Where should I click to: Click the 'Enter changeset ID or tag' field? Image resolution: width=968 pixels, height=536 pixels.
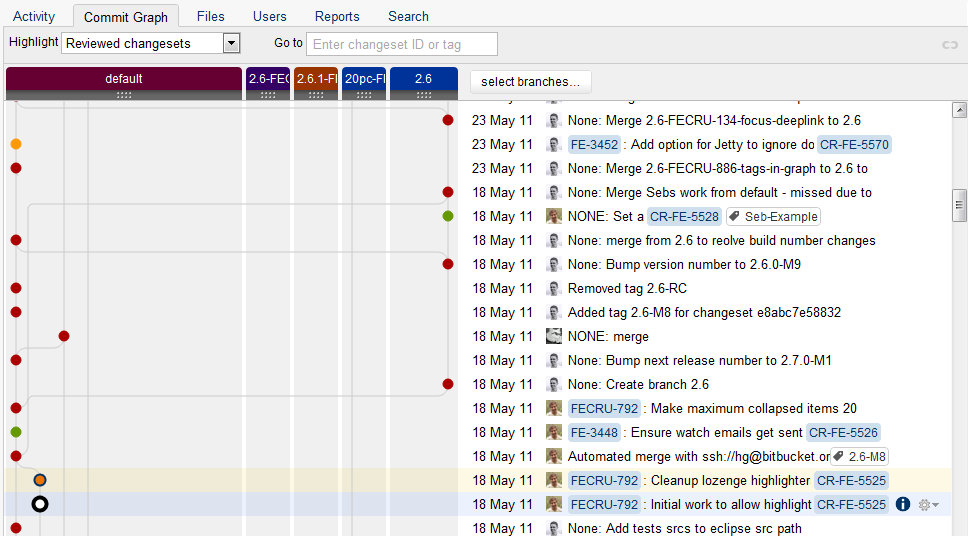pos(401,44)
